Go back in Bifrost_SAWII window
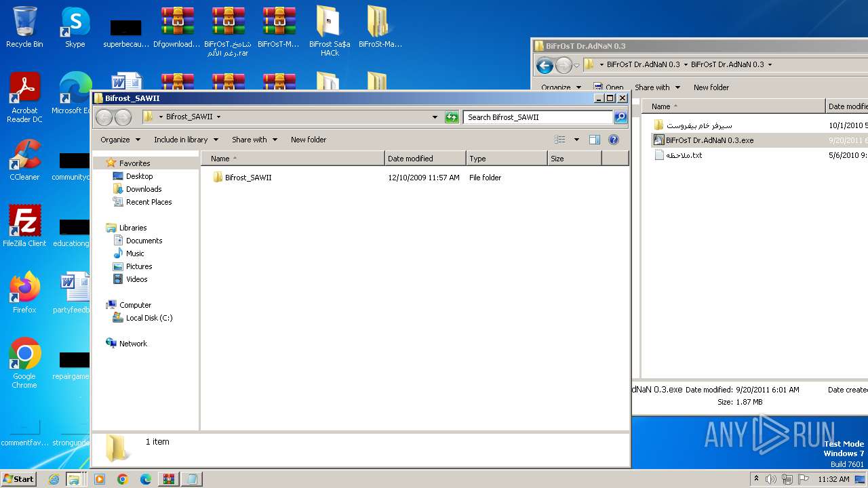The height and width of the screenshot is (488, 868). [104, 117]
